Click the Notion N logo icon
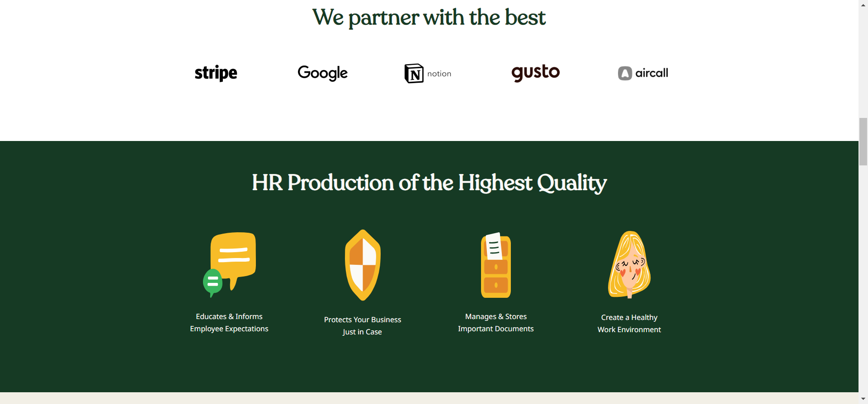This screenshot has width=868, height=404. coord(414,73)
